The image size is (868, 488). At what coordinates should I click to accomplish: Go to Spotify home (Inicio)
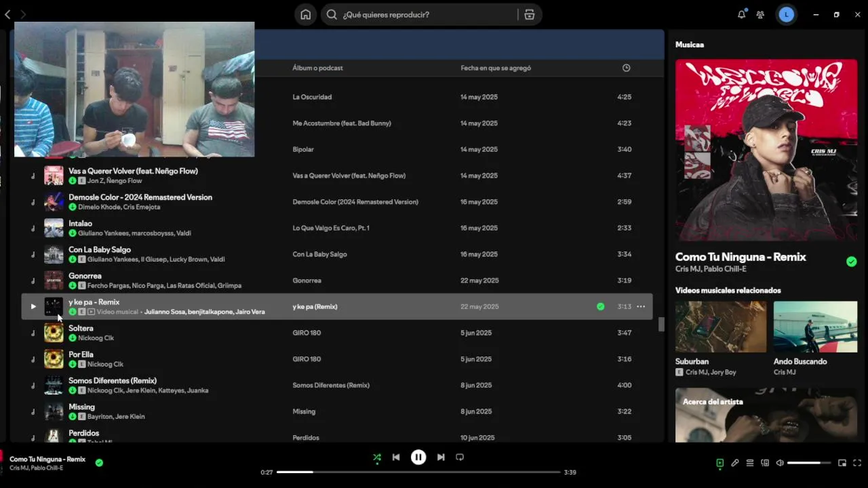306,14
